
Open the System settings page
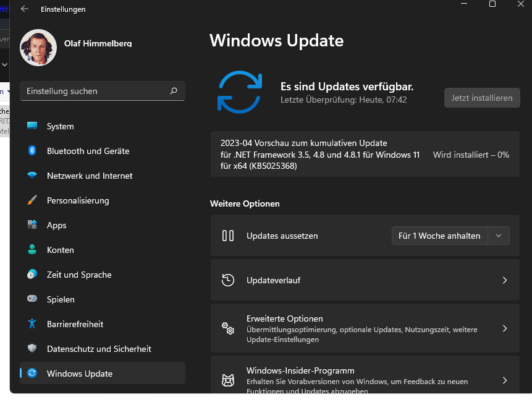[103, 126]
